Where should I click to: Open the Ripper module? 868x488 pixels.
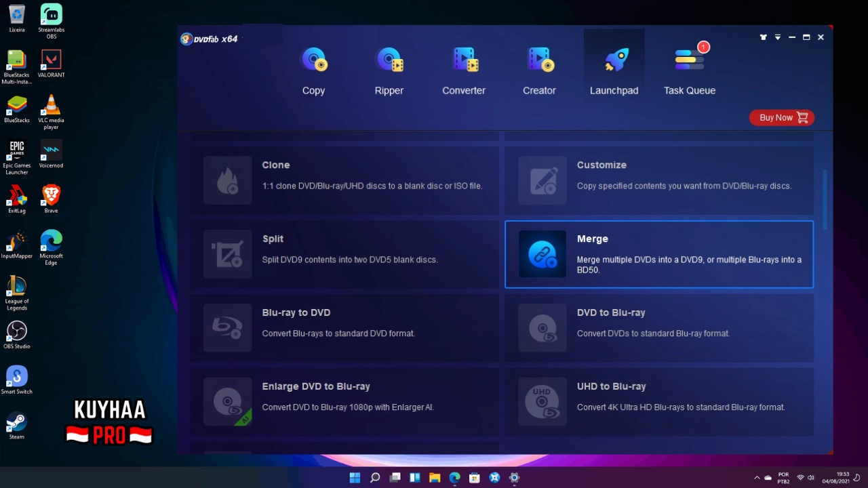pyautogui.click(x=389, y=70)
